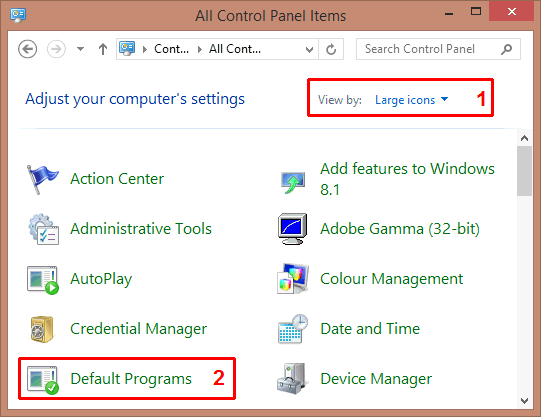Open the AutoPlay icon

(43, 279)
